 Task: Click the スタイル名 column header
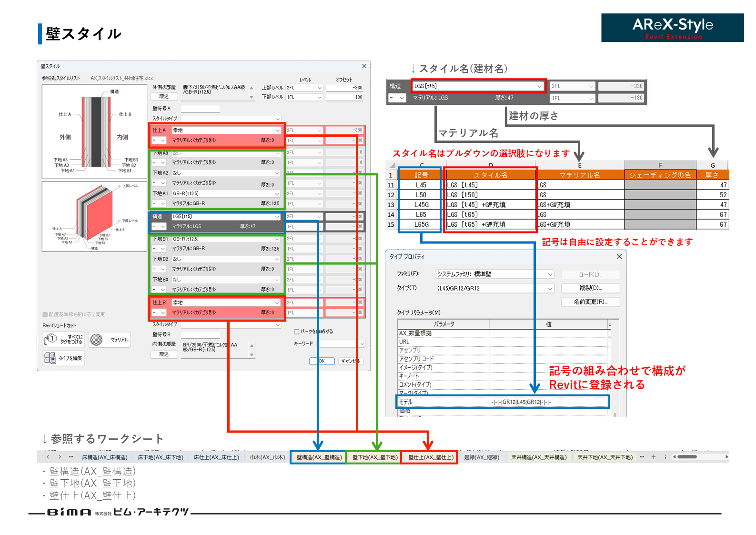[491, 175]
